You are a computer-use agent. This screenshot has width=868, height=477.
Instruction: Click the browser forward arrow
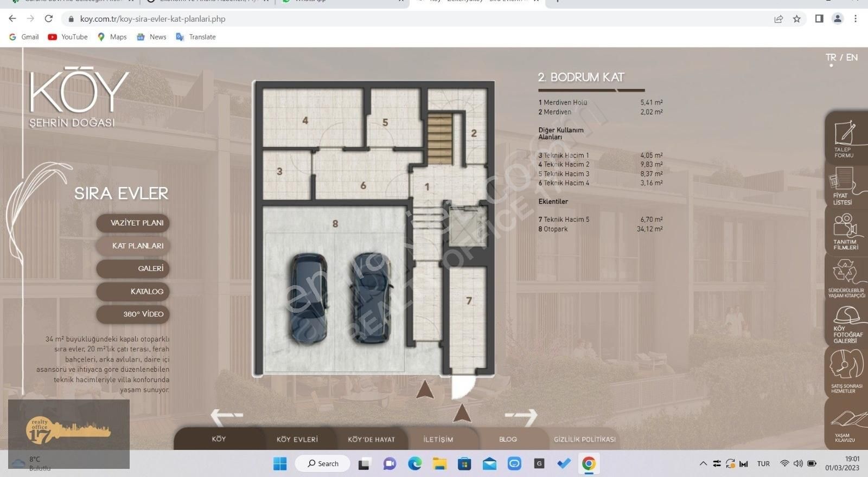tap(30, 18)
